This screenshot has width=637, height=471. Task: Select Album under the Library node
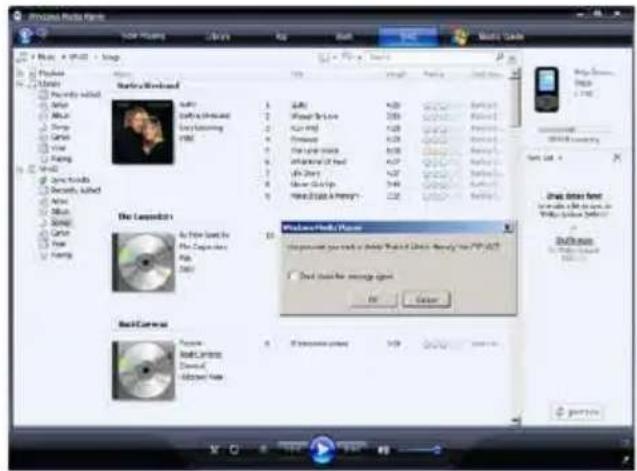(x=61, y=115)
